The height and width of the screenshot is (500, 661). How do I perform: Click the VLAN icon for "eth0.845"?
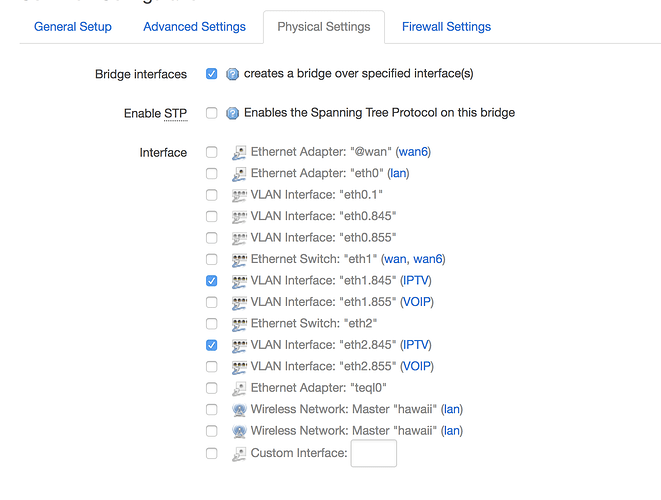tap(239, 217)
